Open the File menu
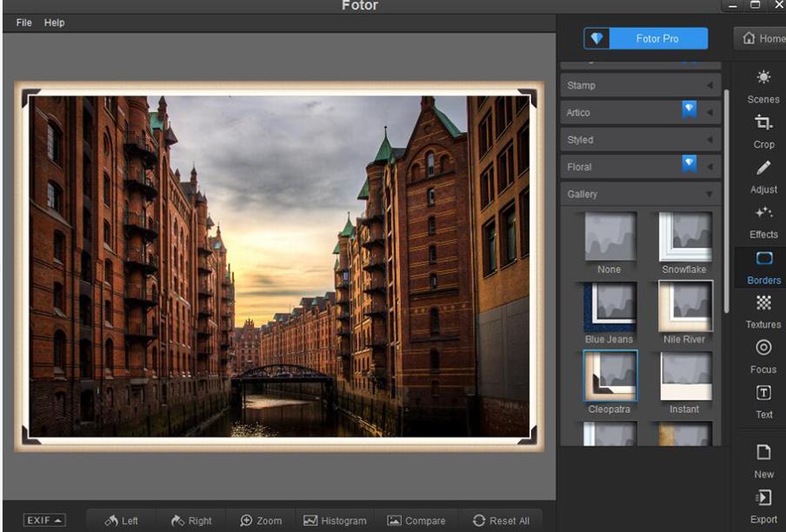The height and width of the screenshot is (532, 786). point(23,23)
